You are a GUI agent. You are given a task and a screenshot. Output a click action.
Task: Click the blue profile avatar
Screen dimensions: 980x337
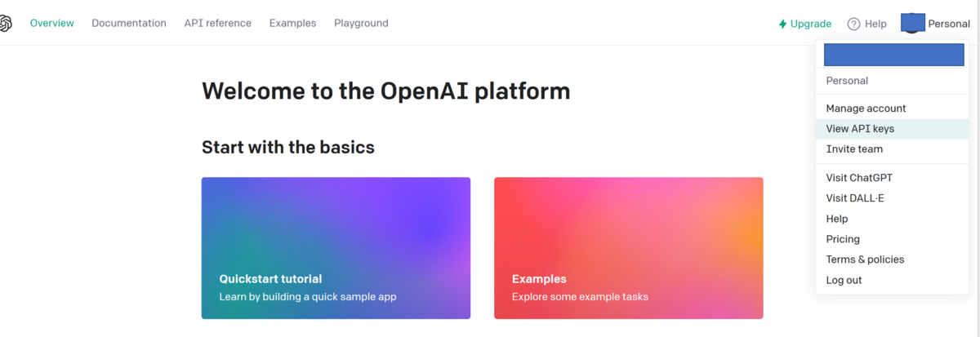point(912,23)
